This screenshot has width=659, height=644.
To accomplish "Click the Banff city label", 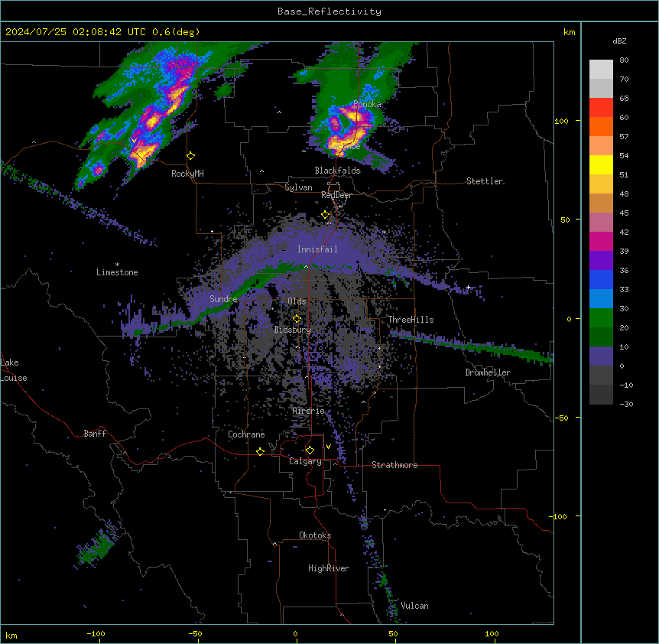I will tap(95, 434).
